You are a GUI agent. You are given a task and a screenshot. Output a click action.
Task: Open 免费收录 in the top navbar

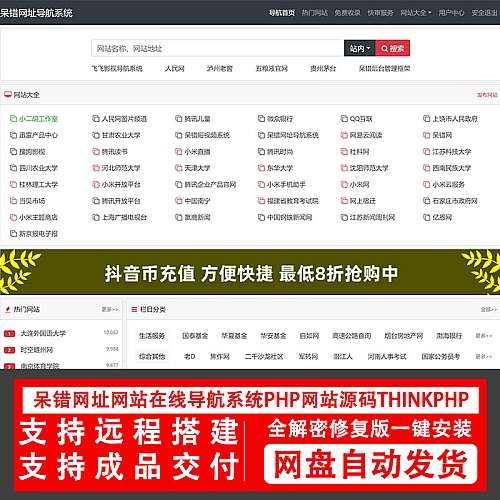347,13
